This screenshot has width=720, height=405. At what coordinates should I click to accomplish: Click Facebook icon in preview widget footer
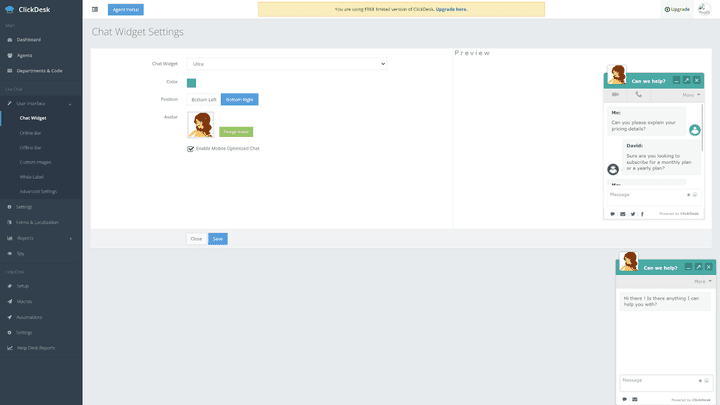(642, 214)
